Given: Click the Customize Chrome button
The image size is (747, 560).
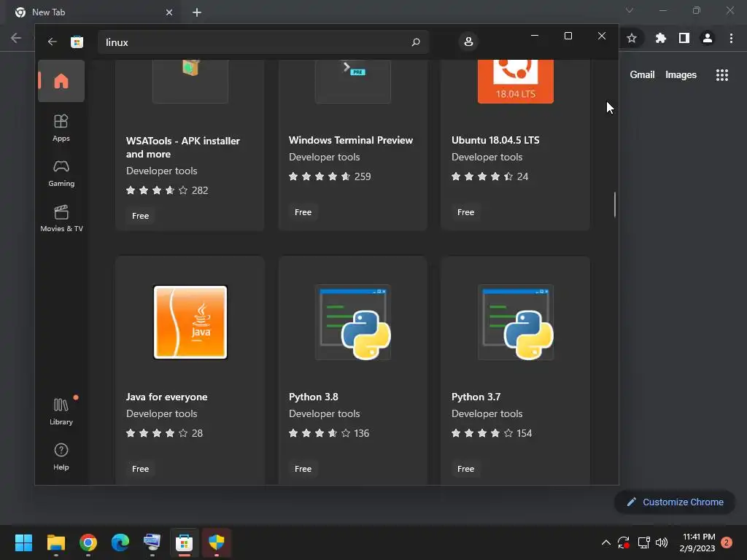Looking at the screenshot, I should [675, 502].
